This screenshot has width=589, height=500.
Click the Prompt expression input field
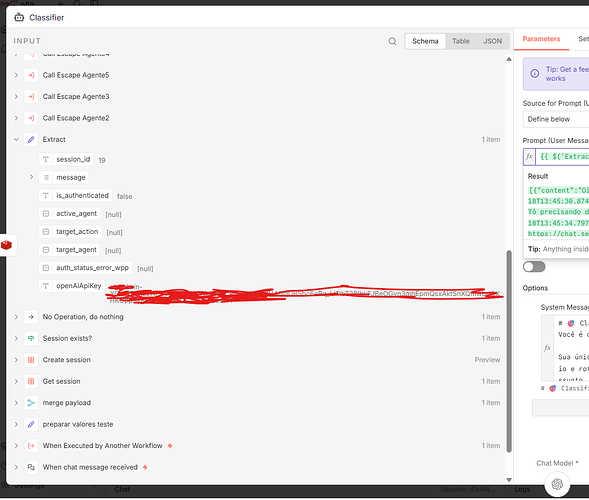click(x=562, y=156)
